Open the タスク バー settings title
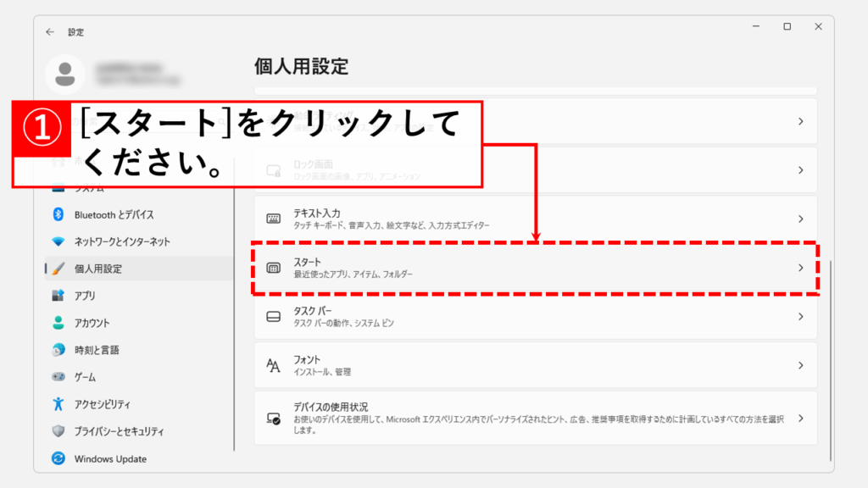Viewport: 868px width, 488px height. pos(312,311)
